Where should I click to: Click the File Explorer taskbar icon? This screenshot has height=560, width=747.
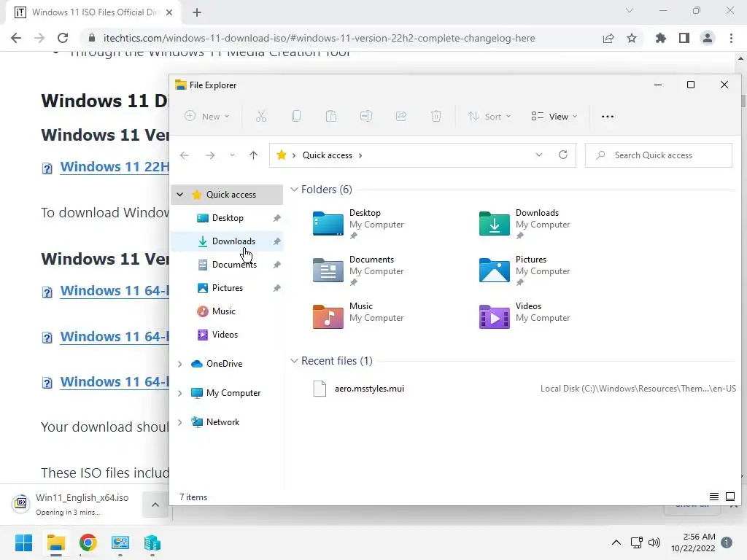[55, 542]
